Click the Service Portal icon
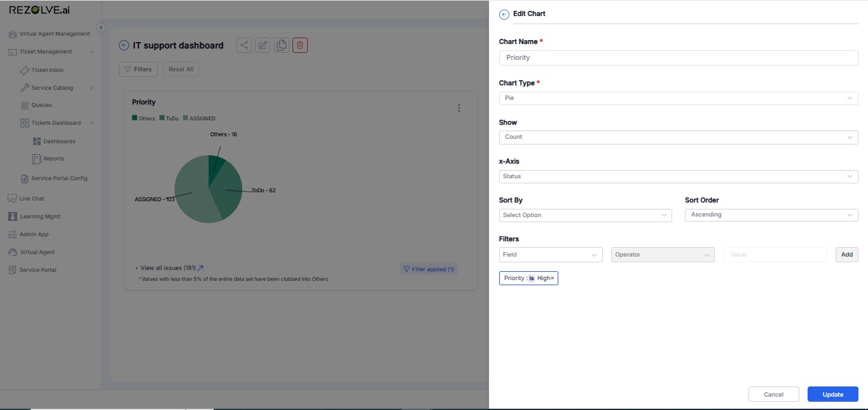The image size is (868, 410). click(12, 270)
